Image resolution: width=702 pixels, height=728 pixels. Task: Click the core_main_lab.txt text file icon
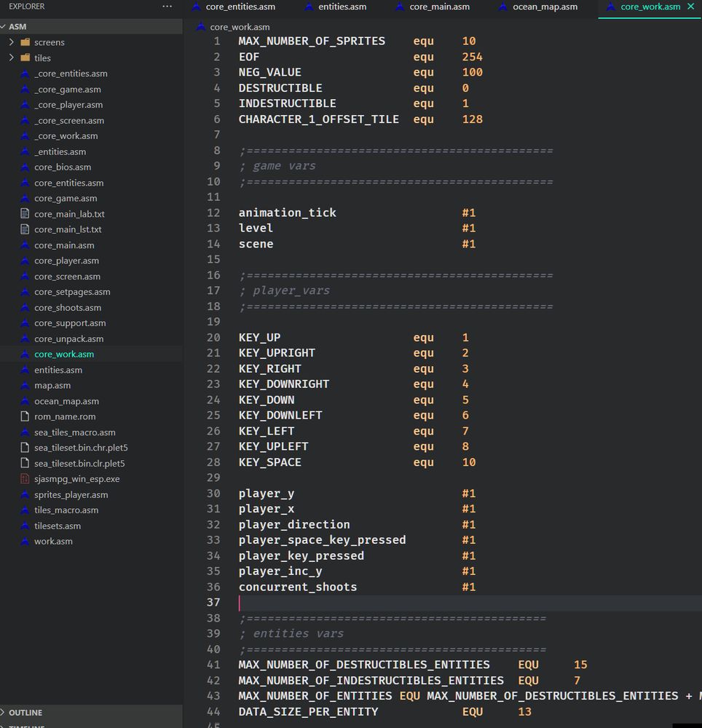pos(25,214)
